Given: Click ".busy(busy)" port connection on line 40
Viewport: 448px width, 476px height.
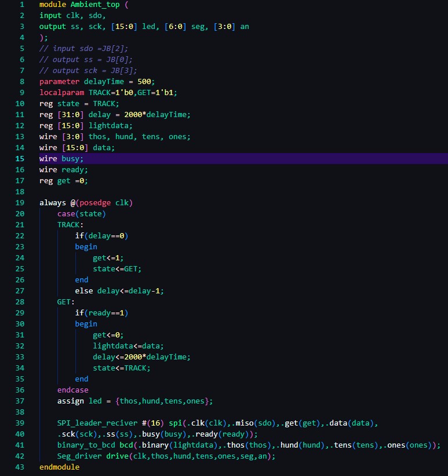Looking at the screenshot, I should click(164, 434).
